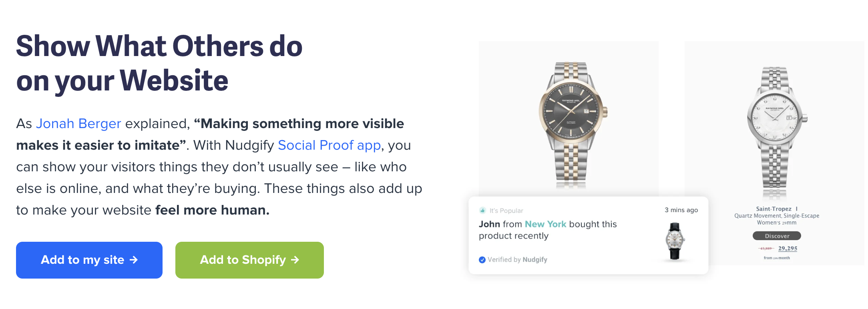The height and width of the screenshot is (309, 868).
Task: Click the arrow icon in Add to my site
Action: (x=134, y=260)
